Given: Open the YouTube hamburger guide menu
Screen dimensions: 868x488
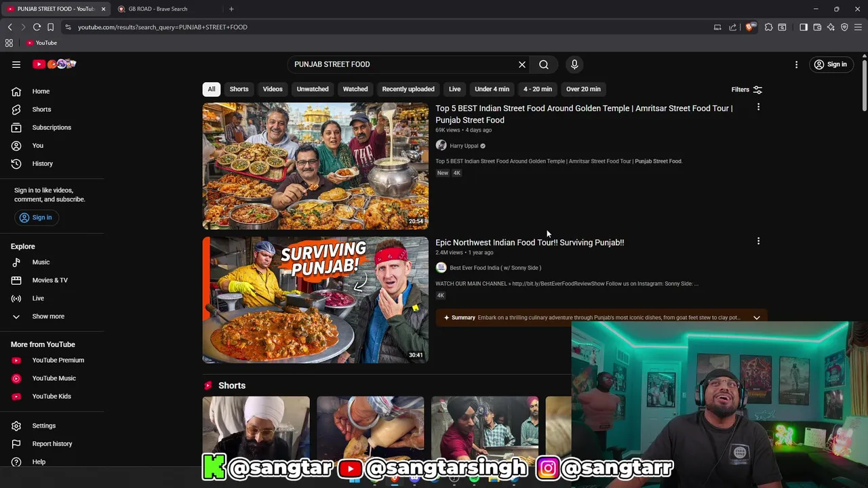Looking at the screenshot, I should [x=16, y=64].
